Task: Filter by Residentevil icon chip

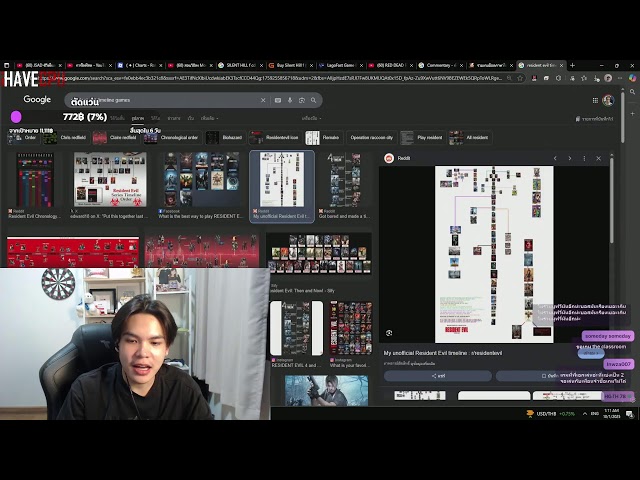Action: [275, 138]
